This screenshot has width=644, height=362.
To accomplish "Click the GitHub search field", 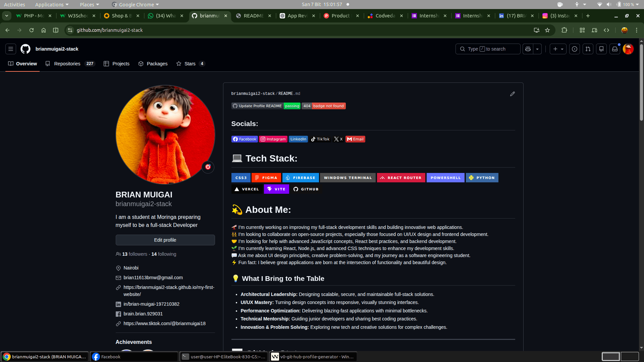I will point(488,49).
